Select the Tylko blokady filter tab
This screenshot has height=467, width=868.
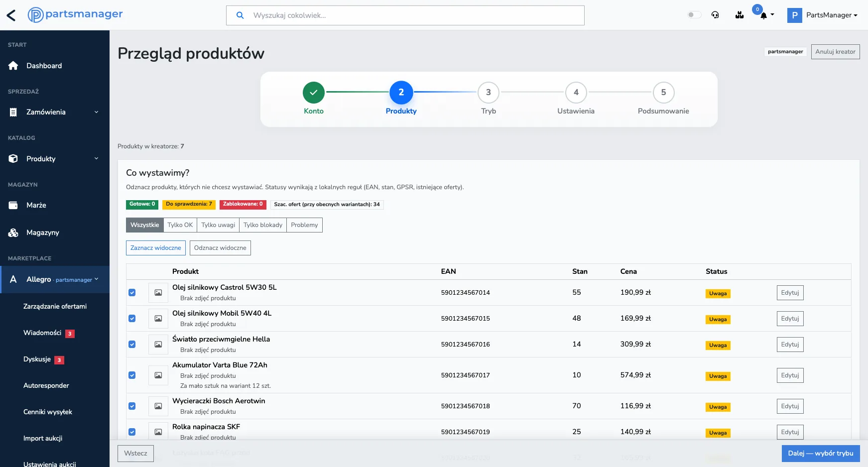pyautogui.click(x=263, y=225)
